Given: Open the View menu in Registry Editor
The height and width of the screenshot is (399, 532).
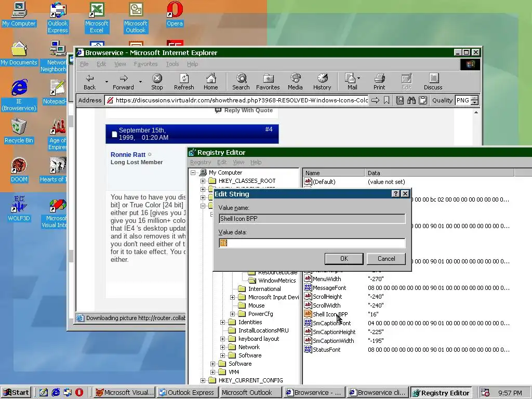Looking at the screenshot, I should pyautogui.click(x=238, y=162).
